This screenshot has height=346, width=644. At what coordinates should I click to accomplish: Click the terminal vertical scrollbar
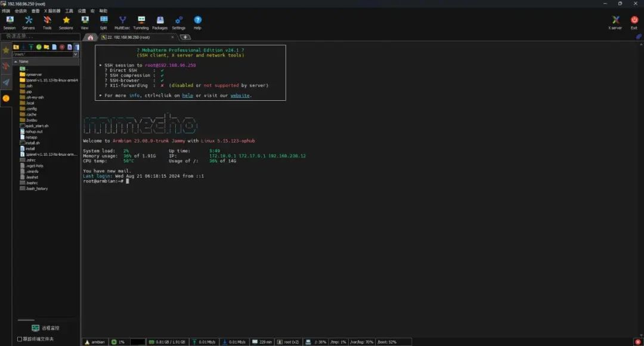[x=641, y=189]
